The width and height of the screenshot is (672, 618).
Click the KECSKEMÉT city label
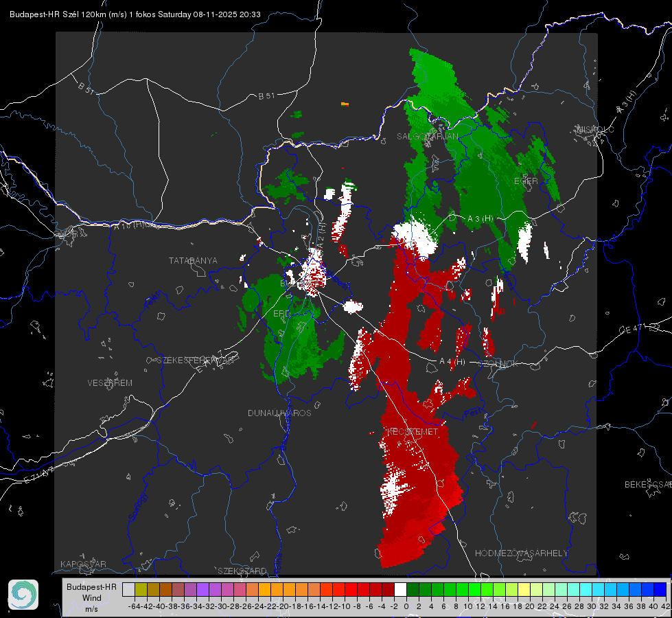(x=413, y=432)
